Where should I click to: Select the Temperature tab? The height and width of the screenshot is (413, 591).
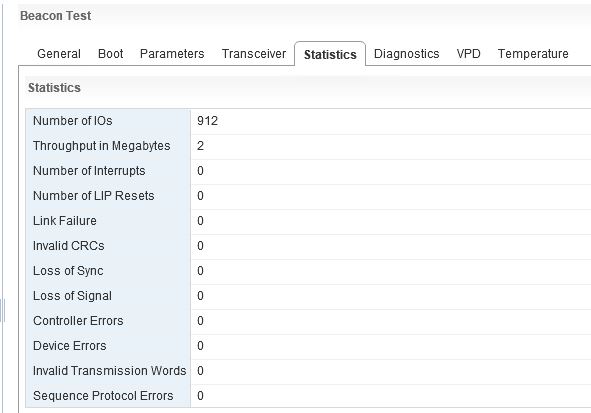point(533,54)
